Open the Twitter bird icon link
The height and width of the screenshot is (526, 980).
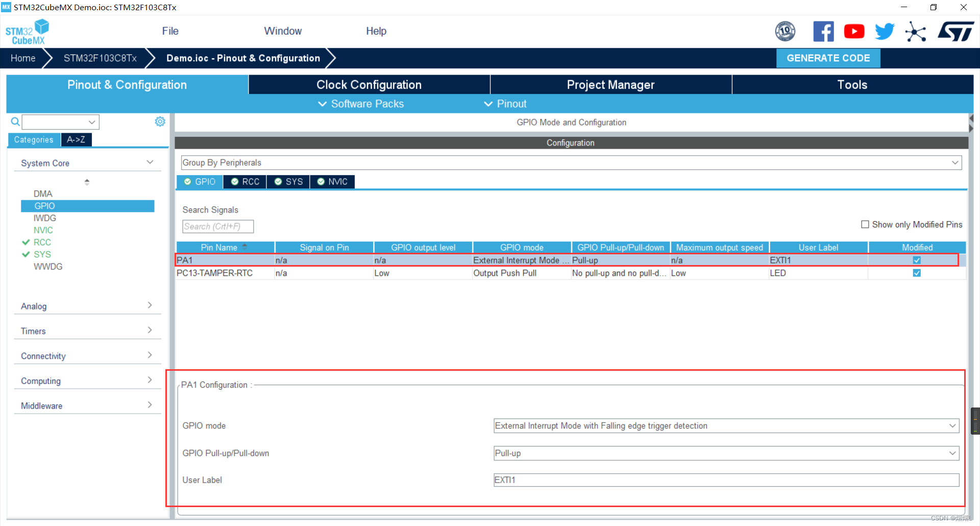pos(885,31)
